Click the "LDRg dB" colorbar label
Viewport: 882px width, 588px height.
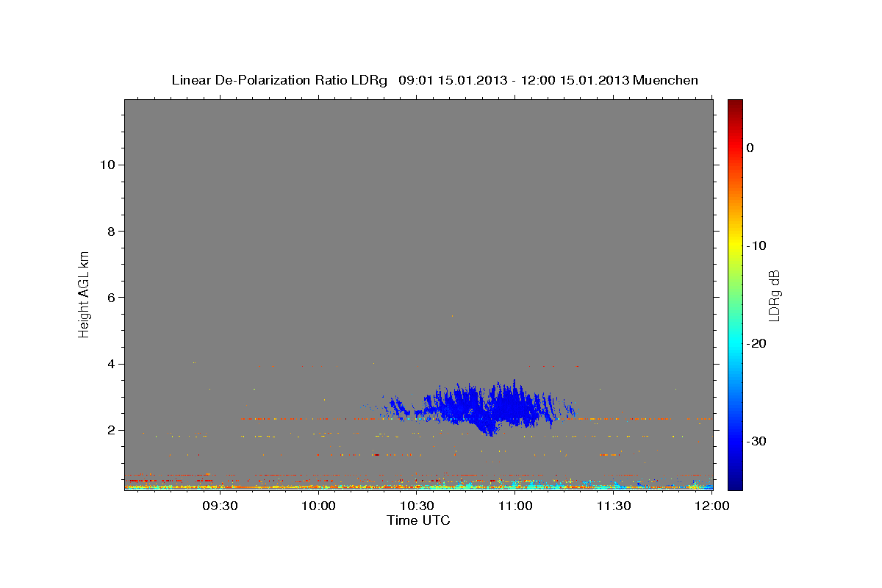pyautogui.click(x=774, y=295)
